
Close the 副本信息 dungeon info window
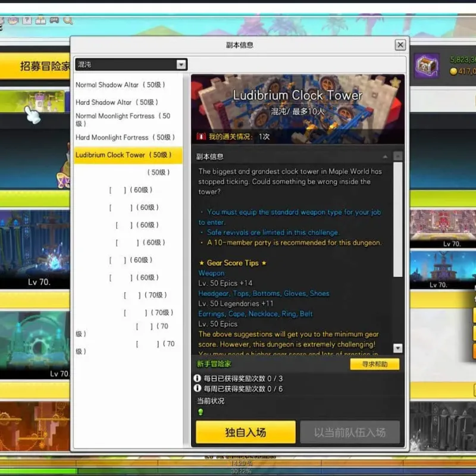click(x=400, y=45)
